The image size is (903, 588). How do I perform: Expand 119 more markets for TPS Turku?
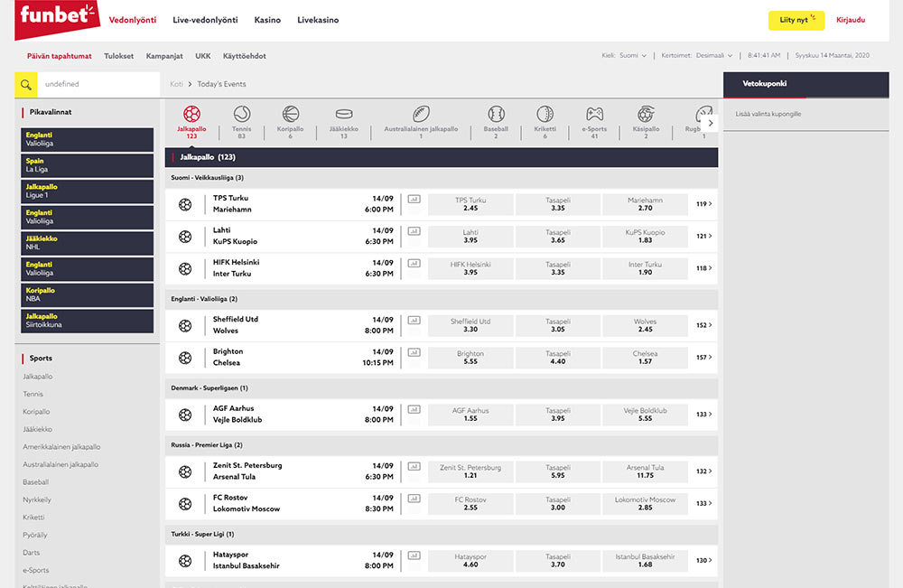click(703, 204)
